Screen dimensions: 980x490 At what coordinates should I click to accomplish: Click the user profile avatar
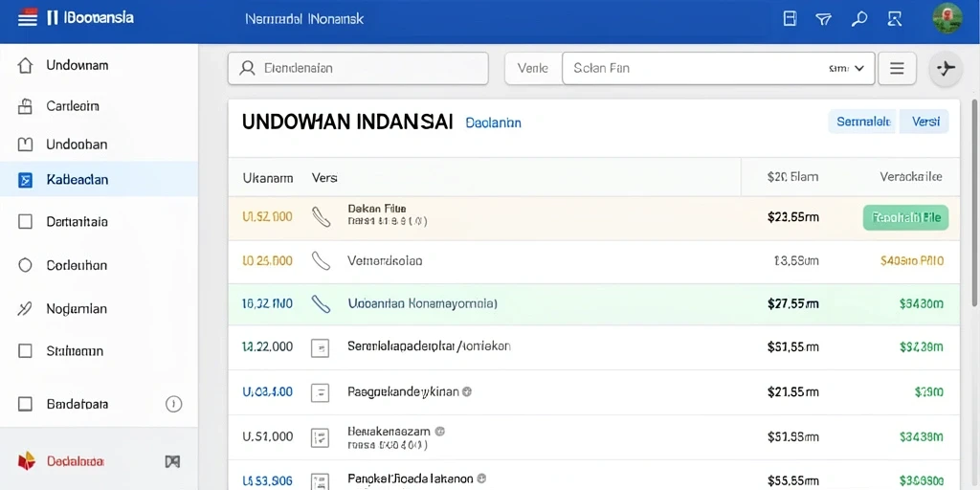[947, 19]
